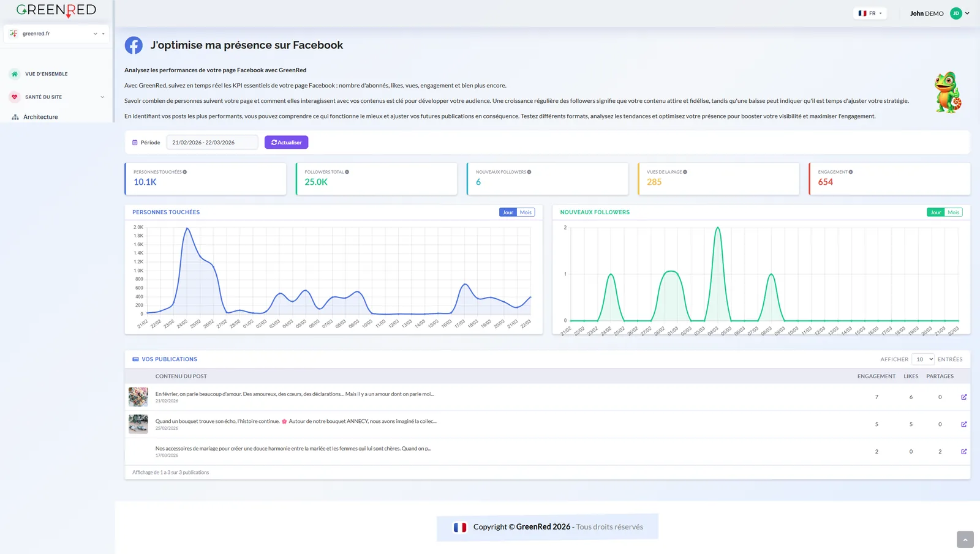Click the French flag in footer
This screenshot has width=980, height=554.
coord(460,527)
